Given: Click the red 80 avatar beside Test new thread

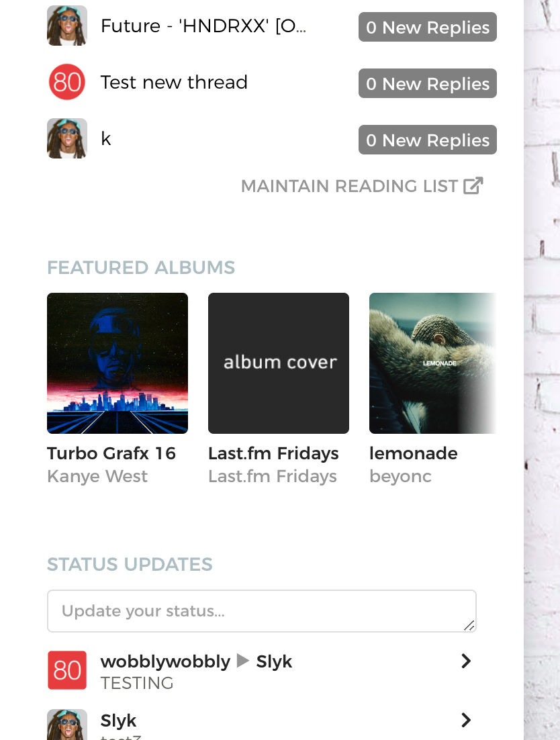Looking at the screenshot, I should click(x=67, y=82).
